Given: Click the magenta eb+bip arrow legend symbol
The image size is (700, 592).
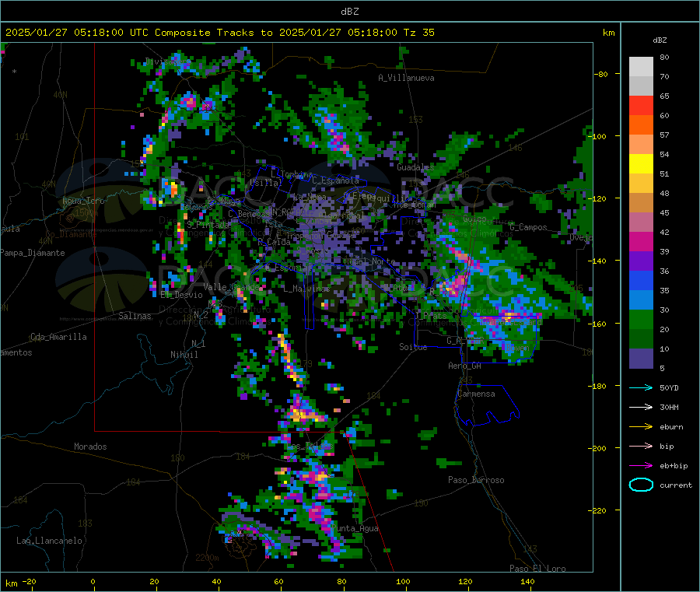Looking at the screenshot, I should (641, 466).
